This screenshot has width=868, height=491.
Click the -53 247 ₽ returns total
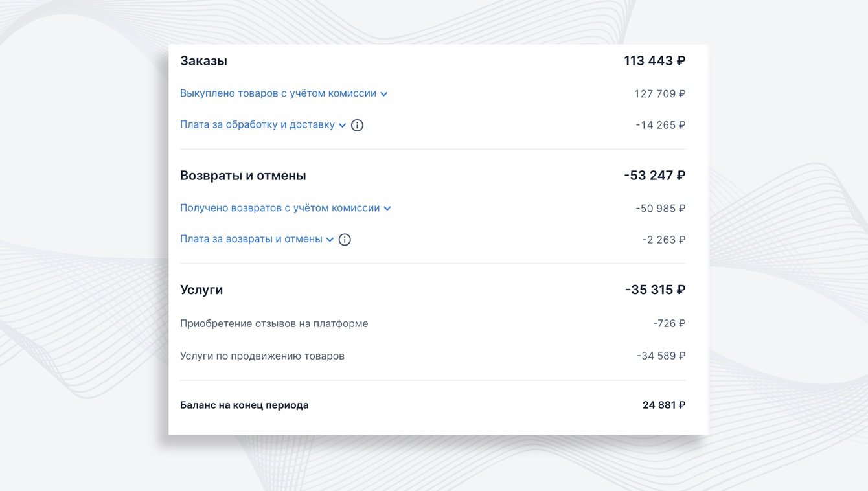click(x=654, y=176)
